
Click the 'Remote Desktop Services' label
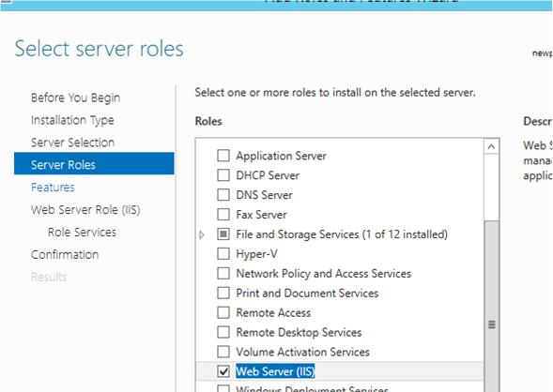[299, 332]
